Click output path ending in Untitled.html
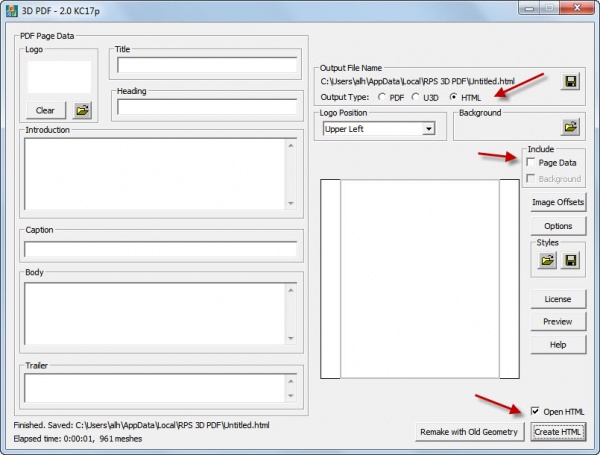Viewport: 600px width, 455px height. (417, 81)
